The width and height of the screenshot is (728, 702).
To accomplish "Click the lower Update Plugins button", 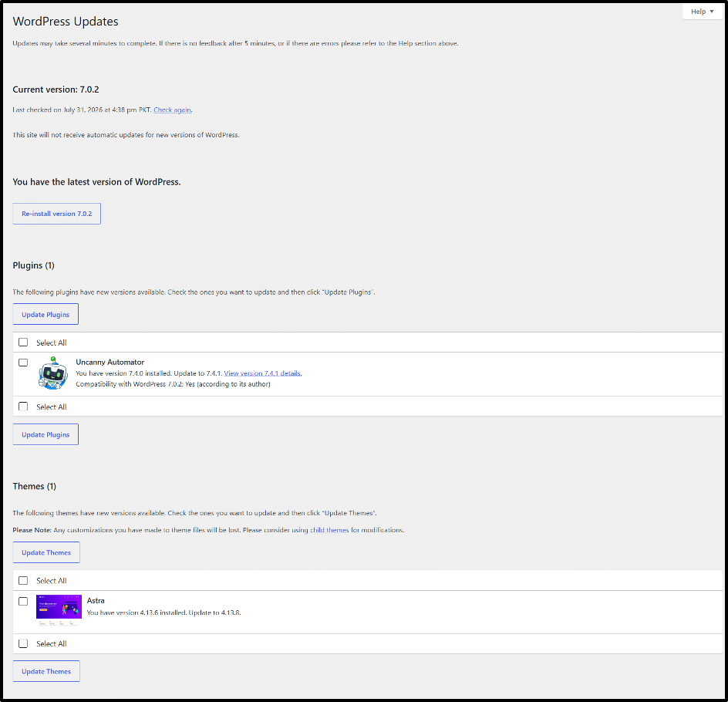I will click(45, 434).
